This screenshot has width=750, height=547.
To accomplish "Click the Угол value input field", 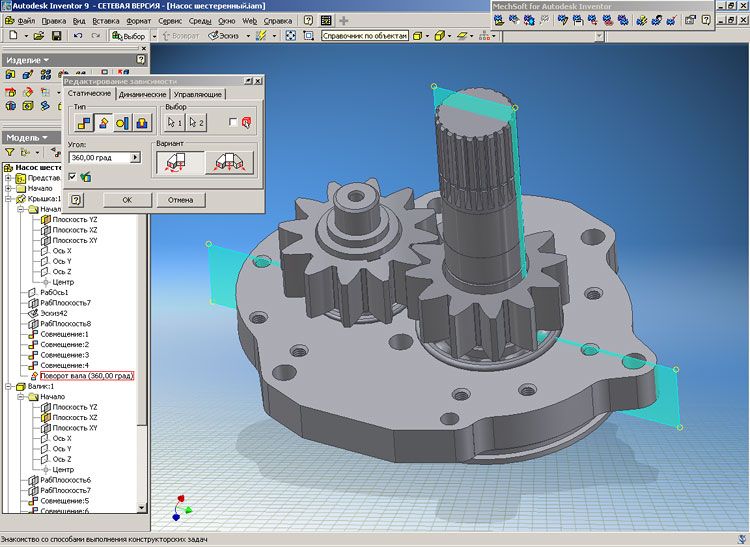I will [100, 157].
